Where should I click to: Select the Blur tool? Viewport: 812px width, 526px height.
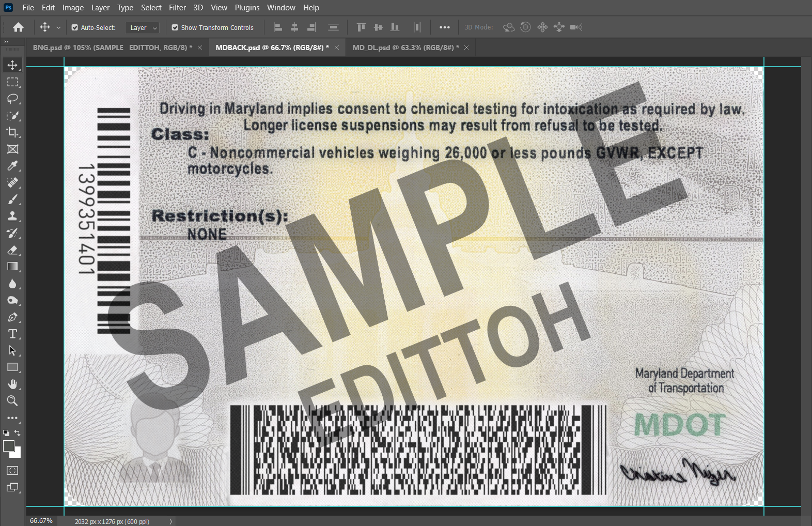[12, 284]
